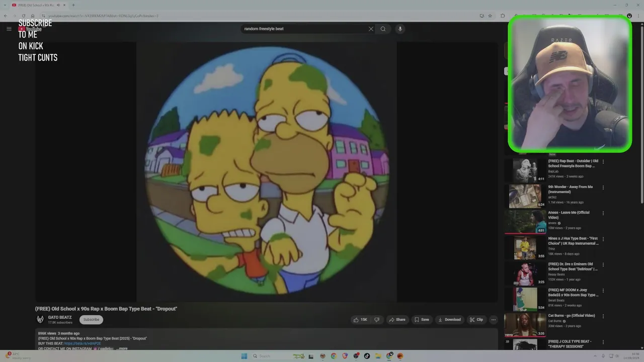Open the GATO BEATZ channel avatar
The width and height of the screenshot is (644, 362).
40,319
